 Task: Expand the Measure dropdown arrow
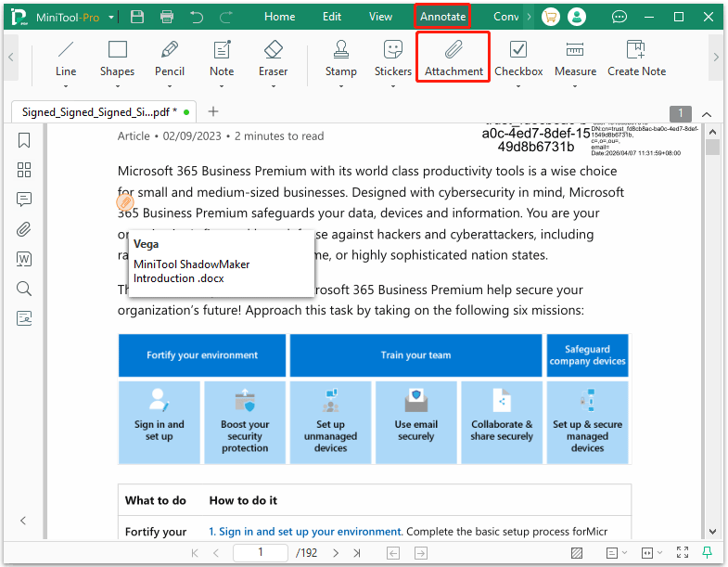[575, 86]
